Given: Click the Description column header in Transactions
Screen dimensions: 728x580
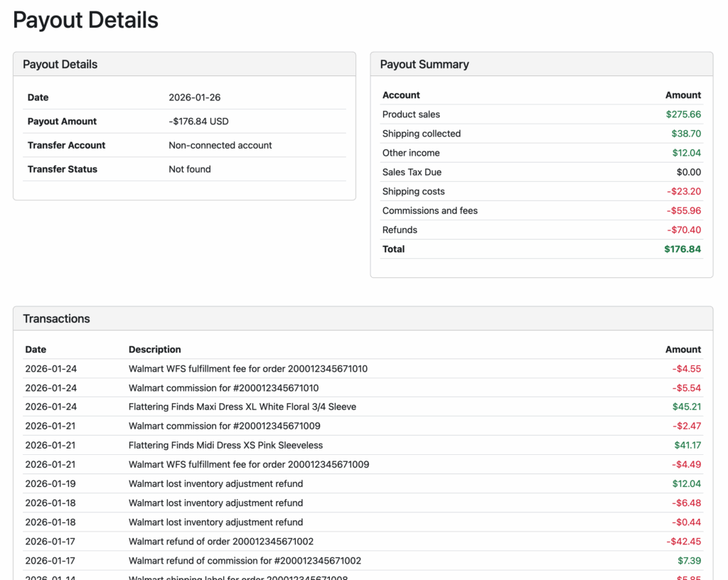Looking at the screenshot, I should click(x=155, y=350).
